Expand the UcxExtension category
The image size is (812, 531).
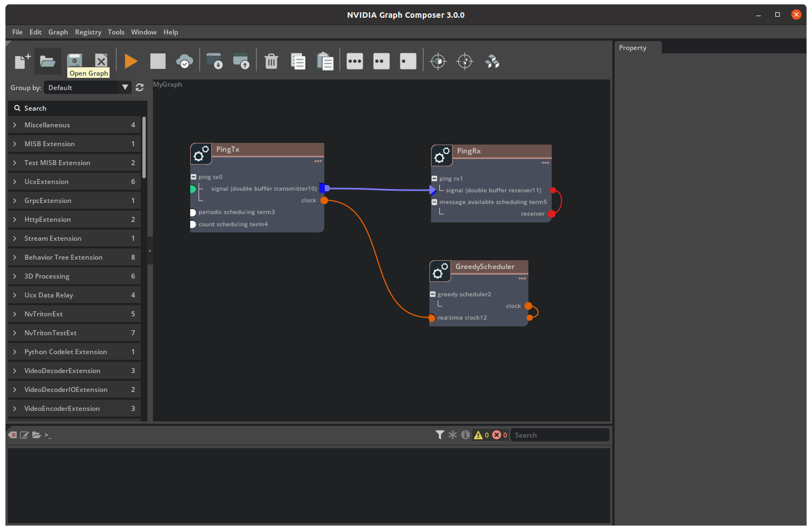pyautogui.click(x=75, y=181)
